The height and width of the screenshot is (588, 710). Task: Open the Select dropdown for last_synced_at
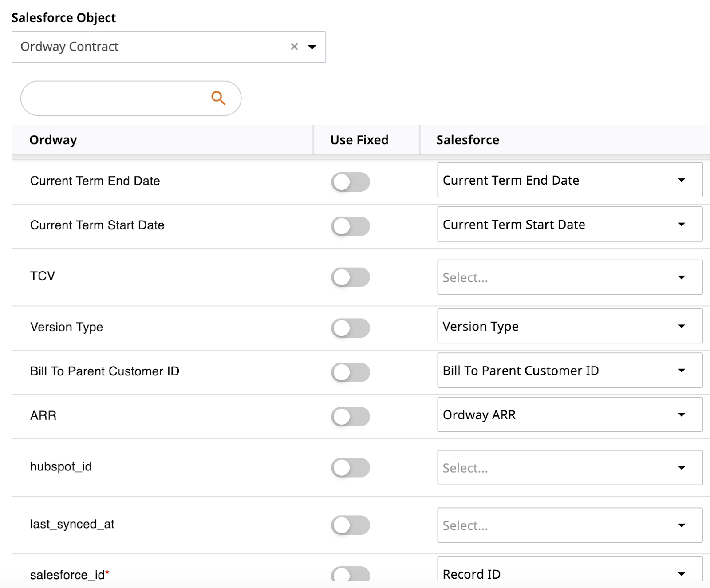pyautogui.click(x=570, y=525)
